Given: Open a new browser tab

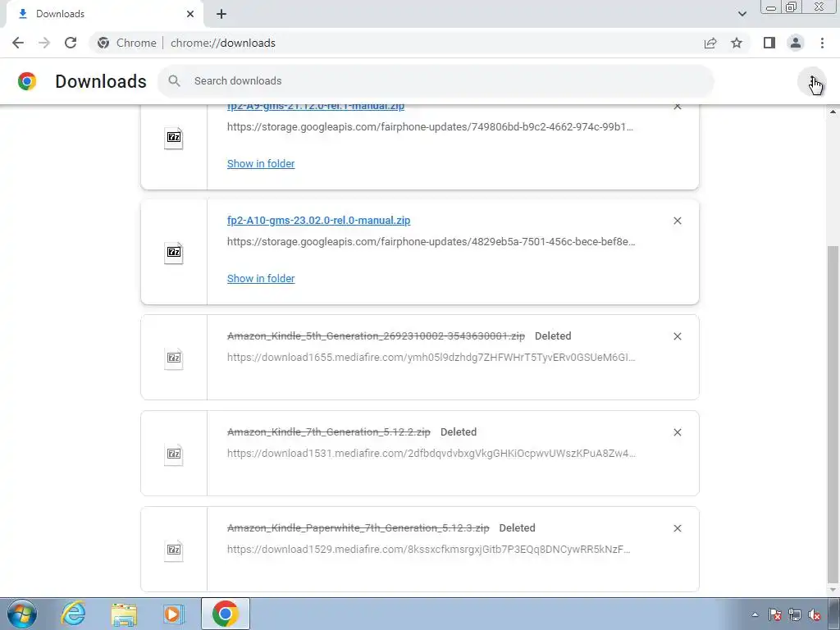Looking at the screenshot, I should tap(221, 14).
